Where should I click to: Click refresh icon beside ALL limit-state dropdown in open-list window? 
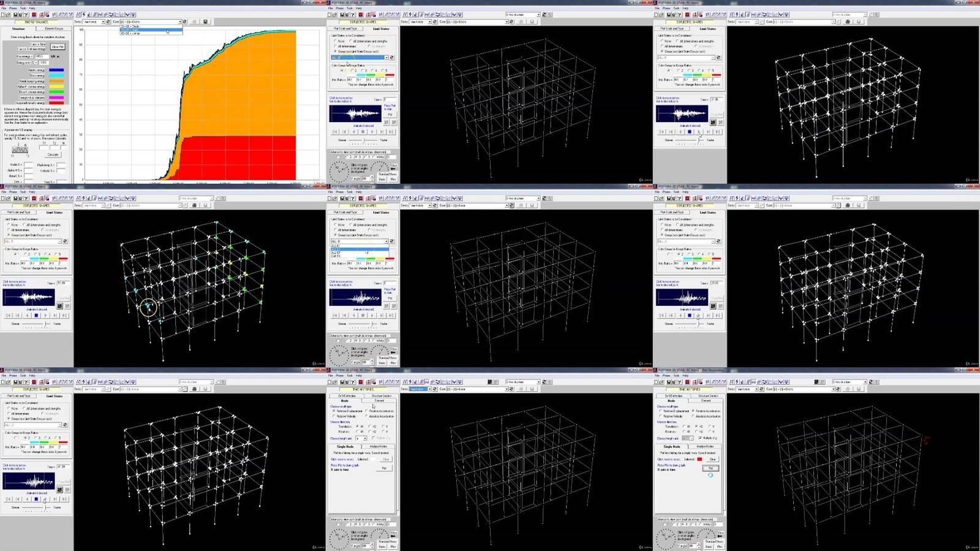392,241
